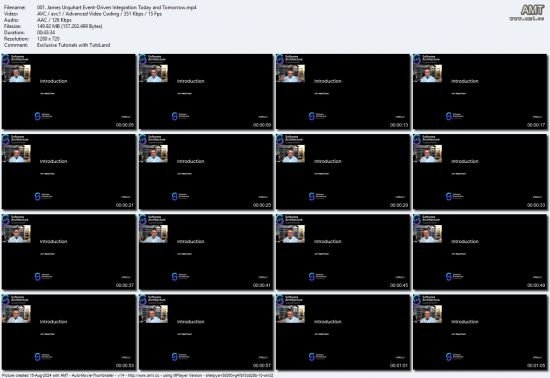
Task: Pick the frame timestamped 00:00:25
Action: coord(206,172)
